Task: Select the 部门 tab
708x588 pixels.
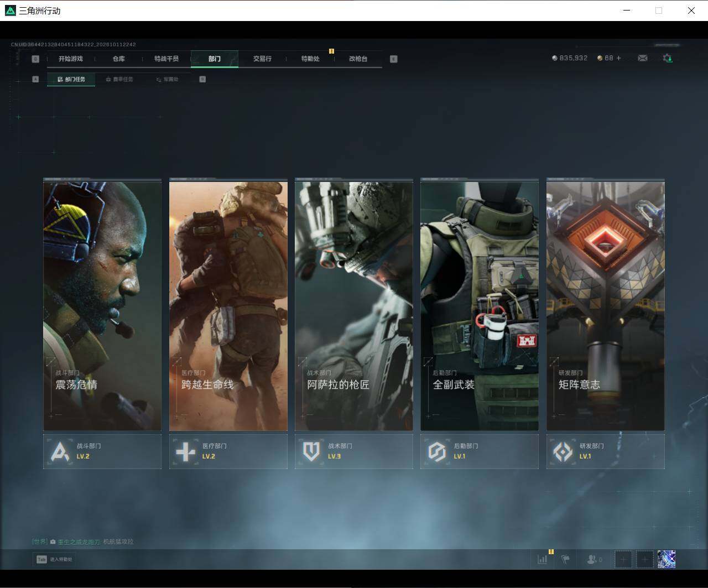Action: [x=215, y=59]
